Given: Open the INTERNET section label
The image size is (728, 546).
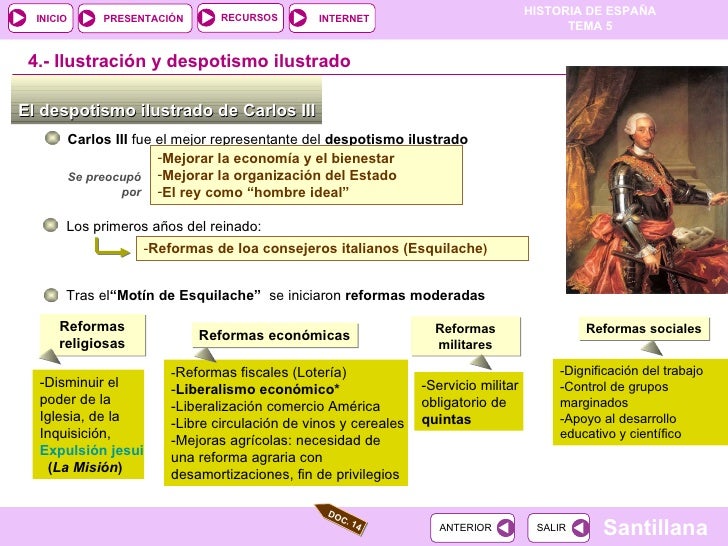Looking at the screenshot, I should [x=344, y=19].
